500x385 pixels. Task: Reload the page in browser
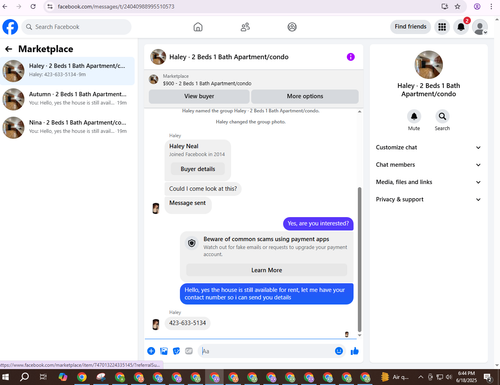[33, 6]
